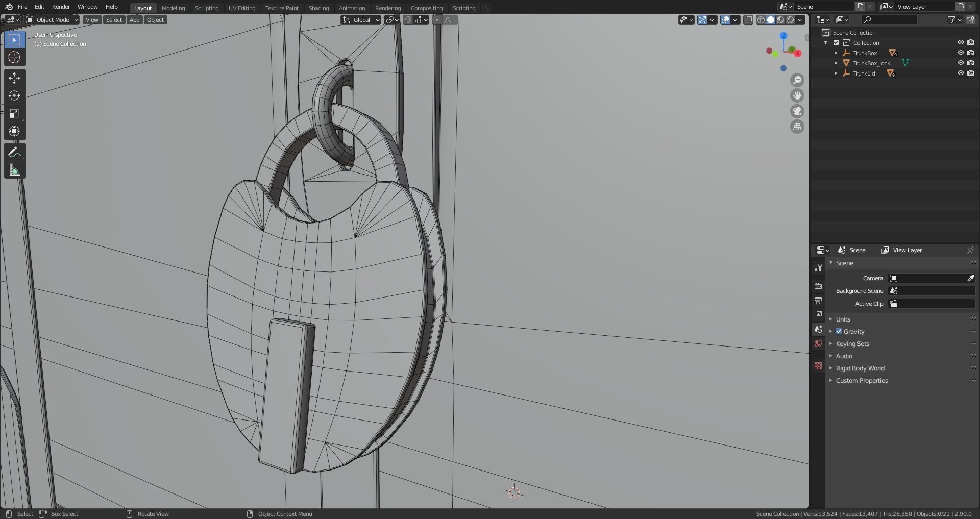Open the Tool properties tab

point(818,268)
